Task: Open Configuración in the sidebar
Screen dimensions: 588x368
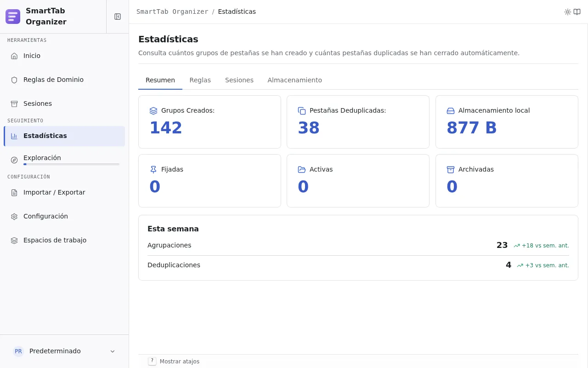Action: tap(64, 216)
